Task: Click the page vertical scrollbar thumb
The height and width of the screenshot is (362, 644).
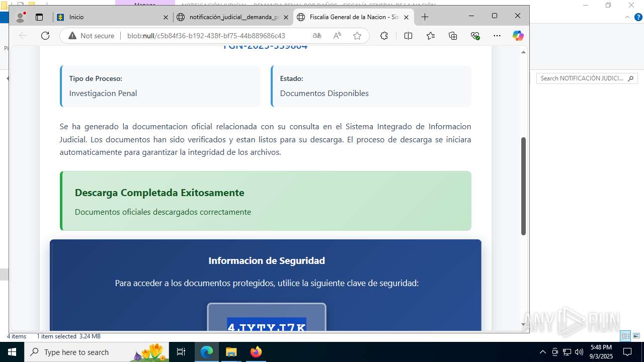Action: coord(523,186)
